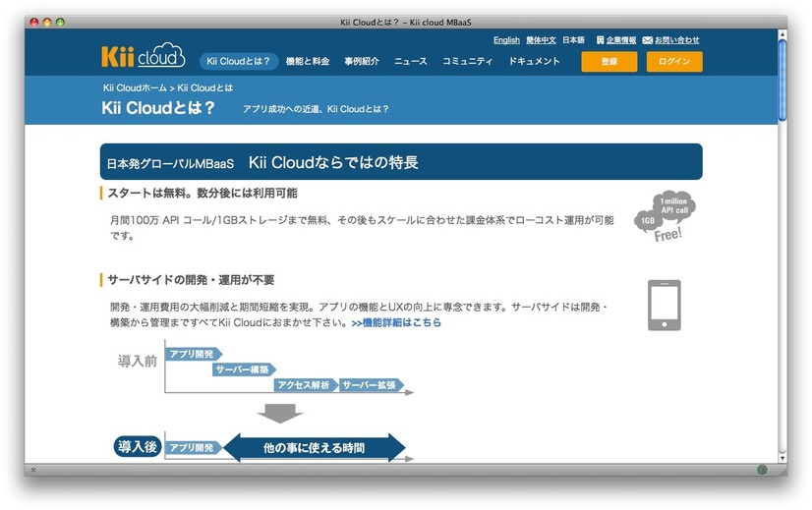812x510 pixels.
Task: Select the 日本語 language option
Action: [x=573, y=40]
